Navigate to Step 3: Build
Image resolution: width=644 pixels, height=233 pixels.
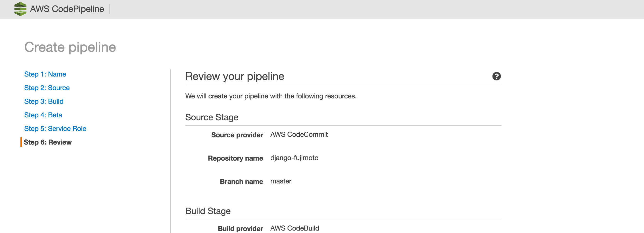pos(44,101)
